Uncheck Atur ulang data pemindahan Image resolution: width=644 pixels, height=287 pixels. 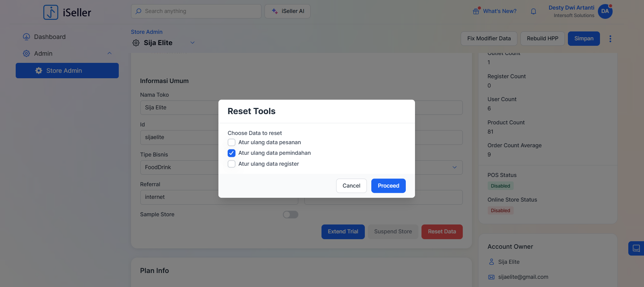click(x=231, y=153)
